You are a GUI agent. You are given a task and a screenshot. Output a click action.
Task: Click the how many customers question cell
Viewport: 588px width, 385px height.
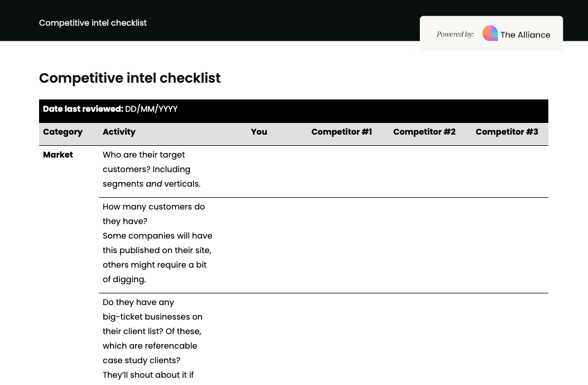pyautogui.click(x=157, y=243)
